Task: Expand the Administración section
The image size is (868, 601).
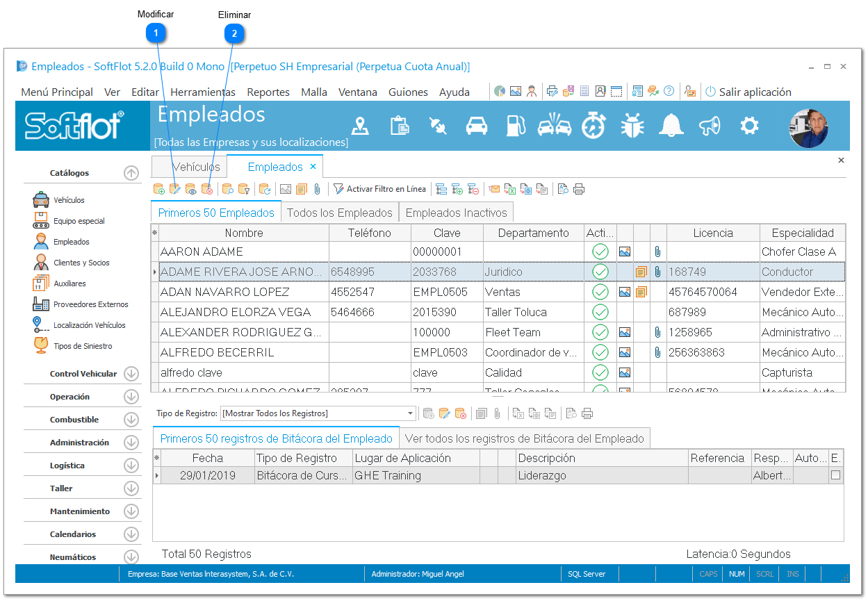Action: [131, 443]
